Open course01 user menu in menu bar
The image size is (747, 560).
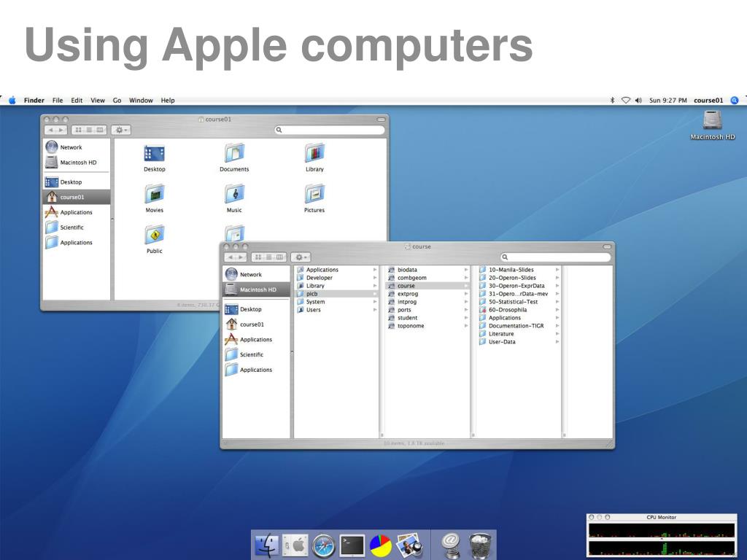pos(708,100)
